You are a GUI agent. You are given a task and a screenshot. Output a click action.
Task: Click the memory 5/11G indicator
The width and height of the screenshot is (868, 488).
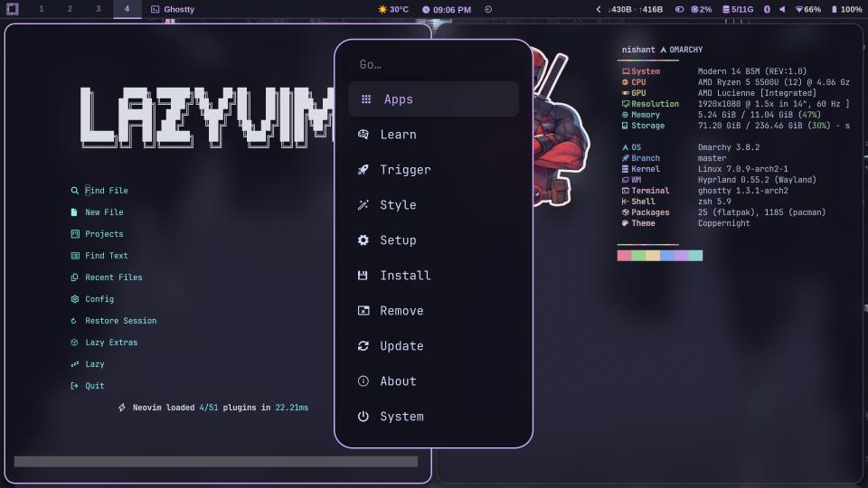[738, 9]
